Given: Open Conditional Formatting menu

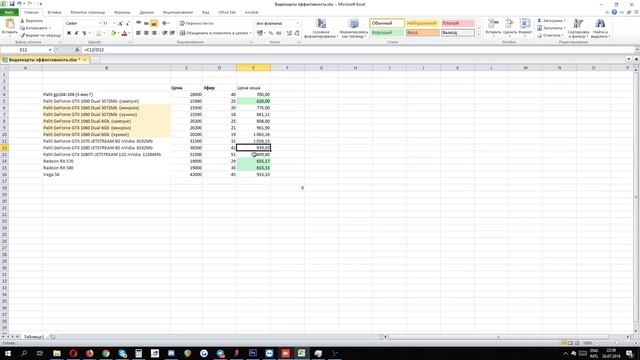Looking at the screenshot, I should (x=321, y=28).
